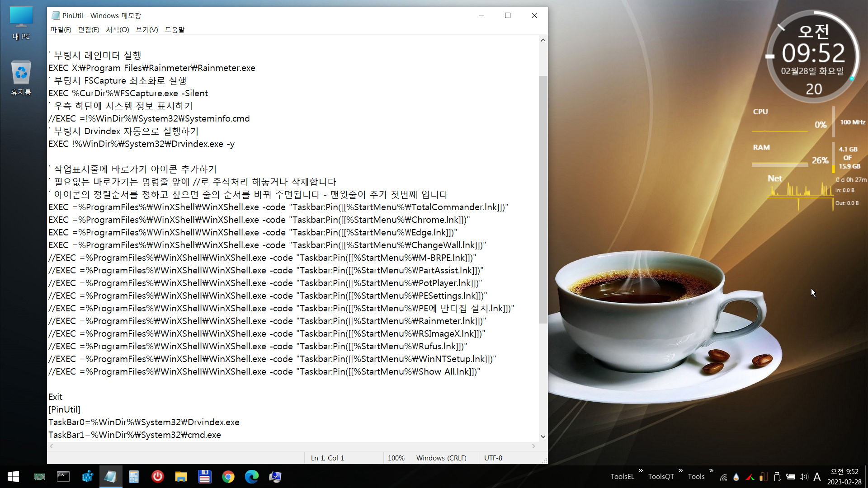Place cursor on the TotalCommander.lnk line

[x=278, y=207]
